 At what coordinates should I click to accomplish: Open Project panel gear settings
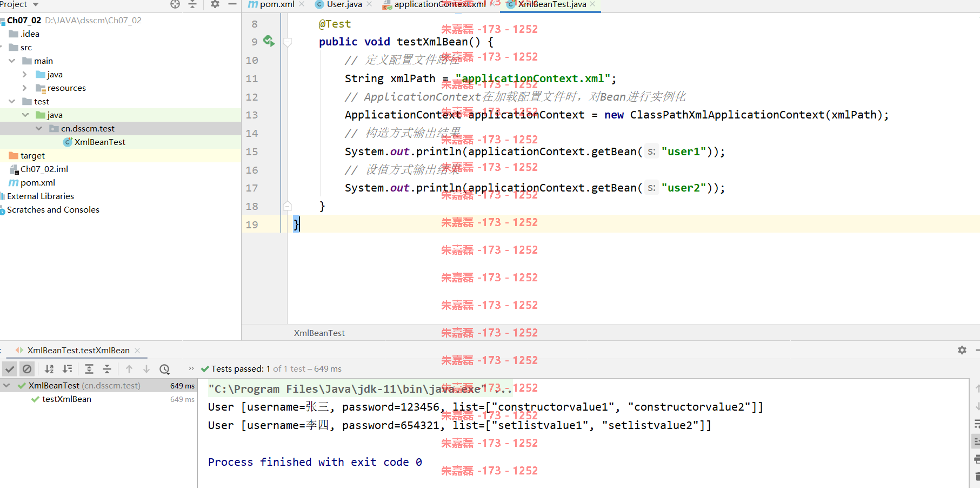tap(215, 4)
